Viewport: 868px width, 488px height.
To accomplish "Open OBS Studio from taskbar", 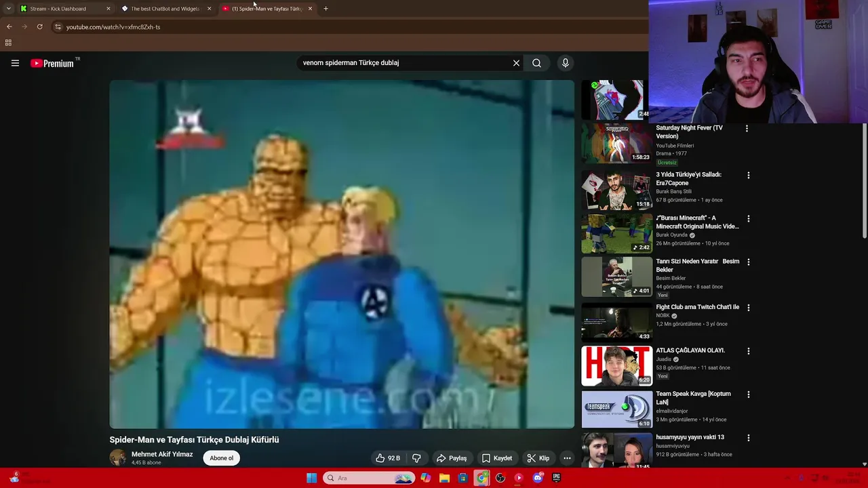I will tap(500, 478).
